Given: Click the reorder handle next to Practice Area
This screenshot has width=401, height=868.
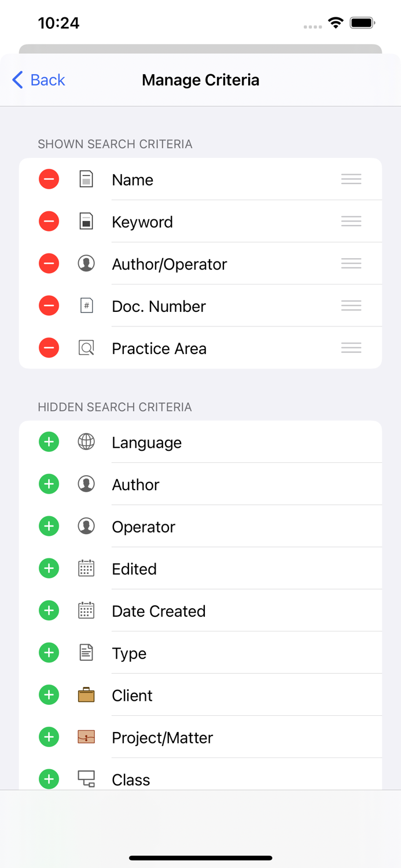Looking at the screenshot, I should (351, 348).
